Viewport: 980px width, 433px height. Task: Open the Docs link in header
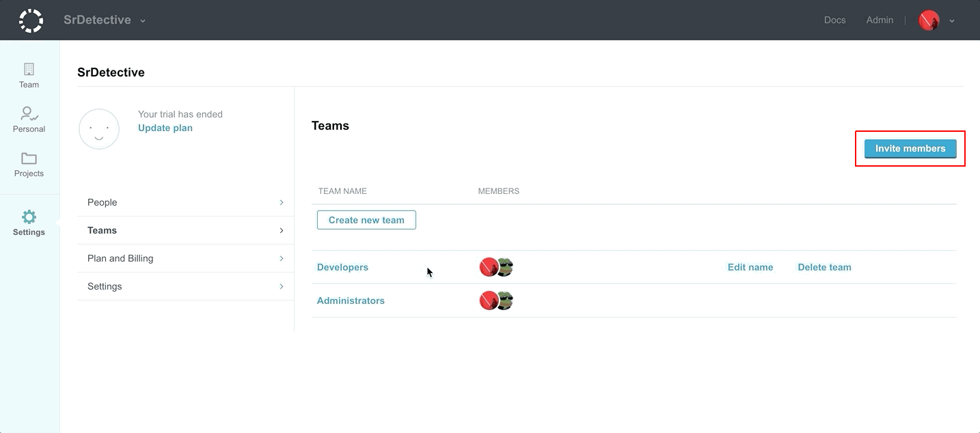(834, 20)
